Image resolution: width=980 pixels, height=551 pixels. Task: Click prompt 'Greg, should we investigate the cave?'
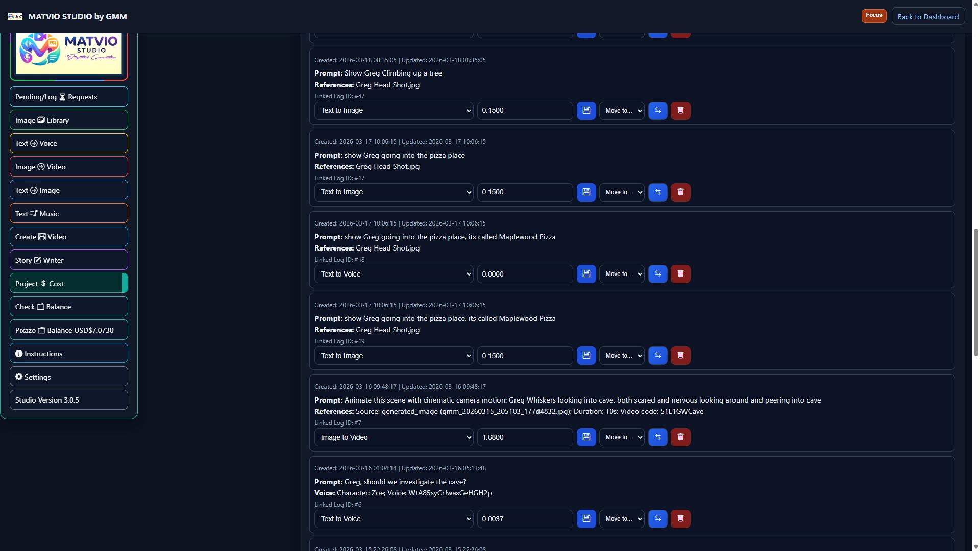(405, 482)
